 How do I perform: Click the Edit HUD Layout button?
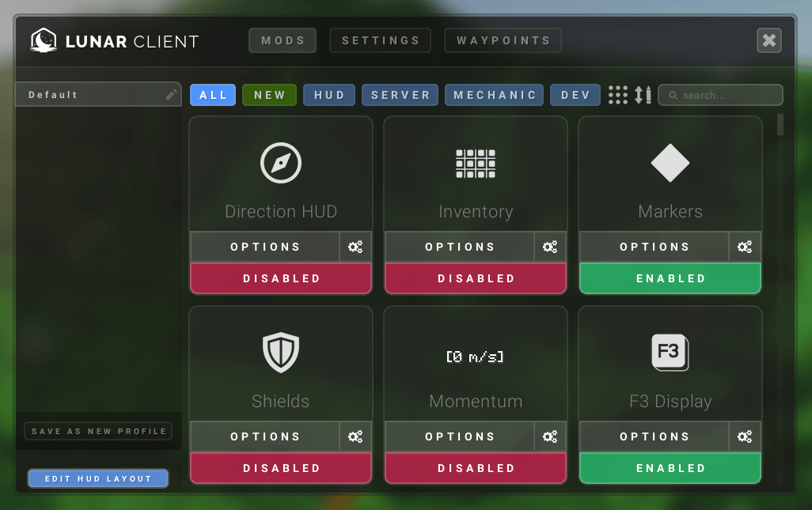click(98, 478)
